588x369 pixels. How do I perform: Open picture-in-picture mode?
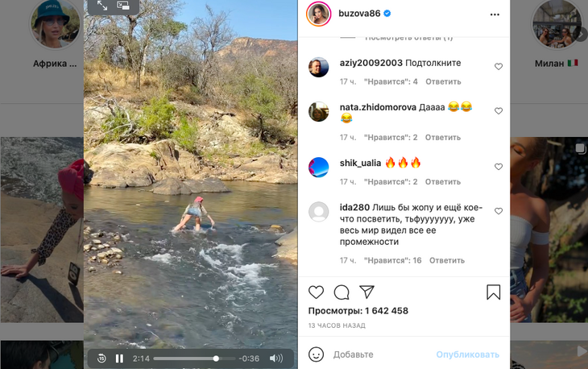123,6
